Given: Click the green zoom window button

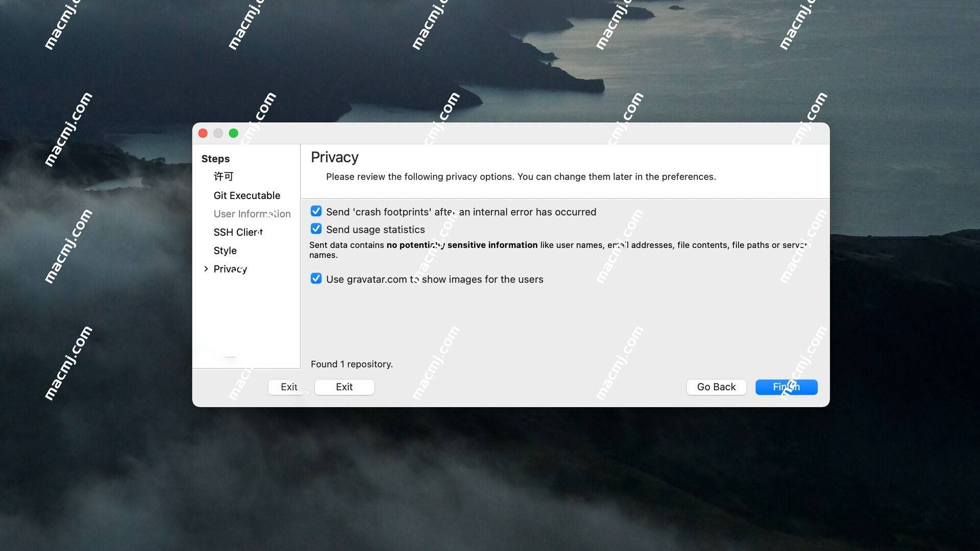Looking at the screenshot, I should coord(233,133).
